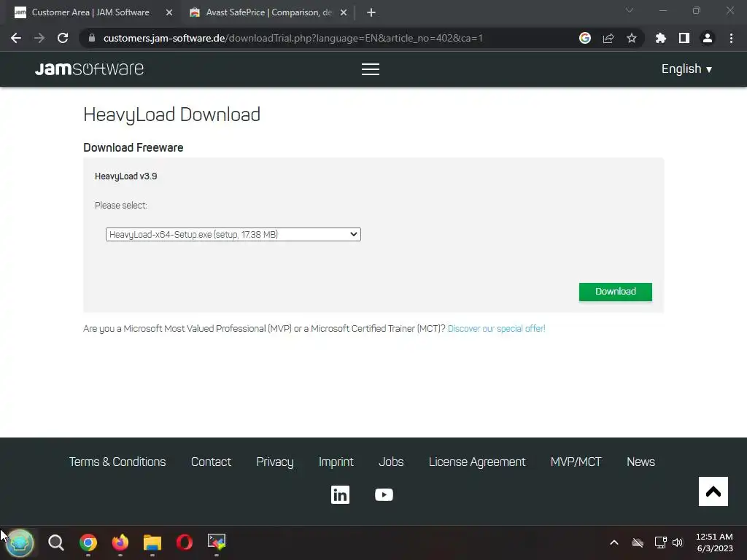Follow 'Discover our special offer!' link

click(496, 329)
